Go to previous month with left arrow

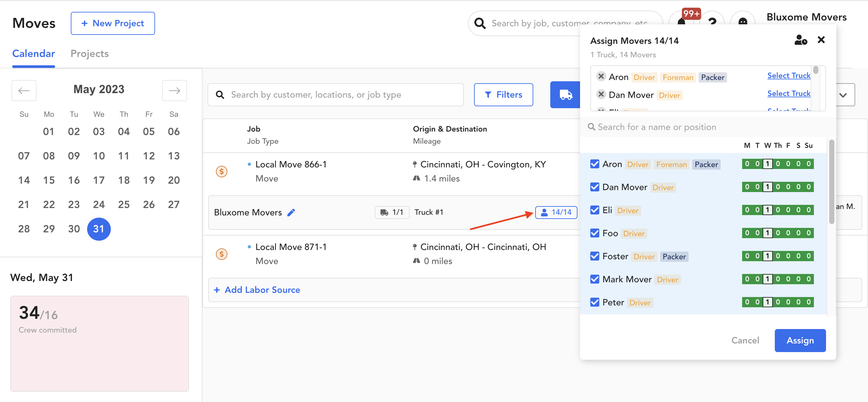tap(24, 90)
